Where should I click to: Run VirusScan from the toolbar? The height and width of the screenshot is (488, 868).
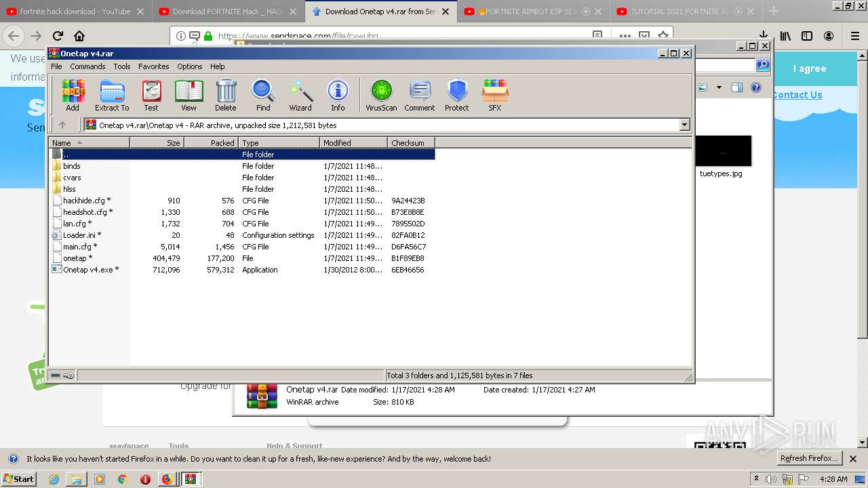[x=381, y=95]
